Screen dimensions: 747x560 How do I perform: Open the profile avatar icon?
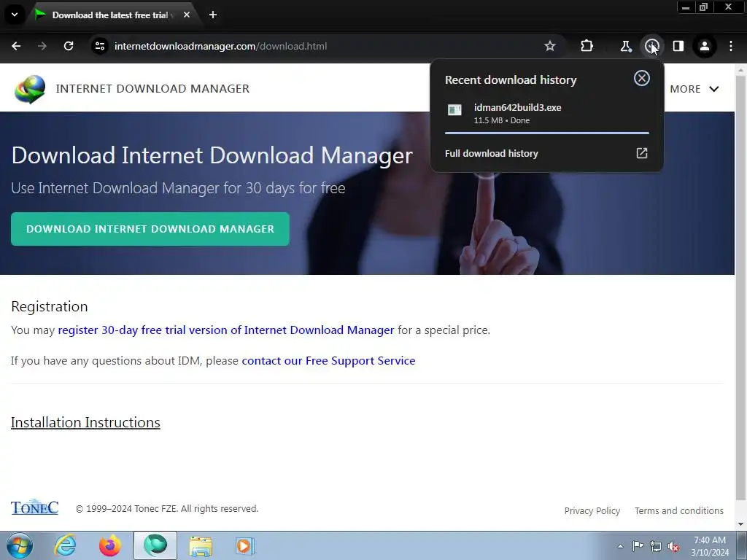[704, 46]
